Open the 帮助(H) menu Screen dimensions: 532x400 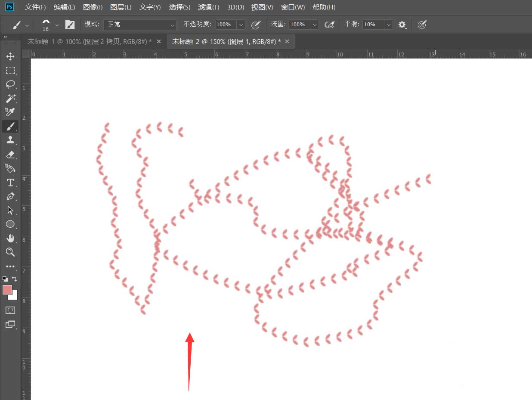[324, 7]
